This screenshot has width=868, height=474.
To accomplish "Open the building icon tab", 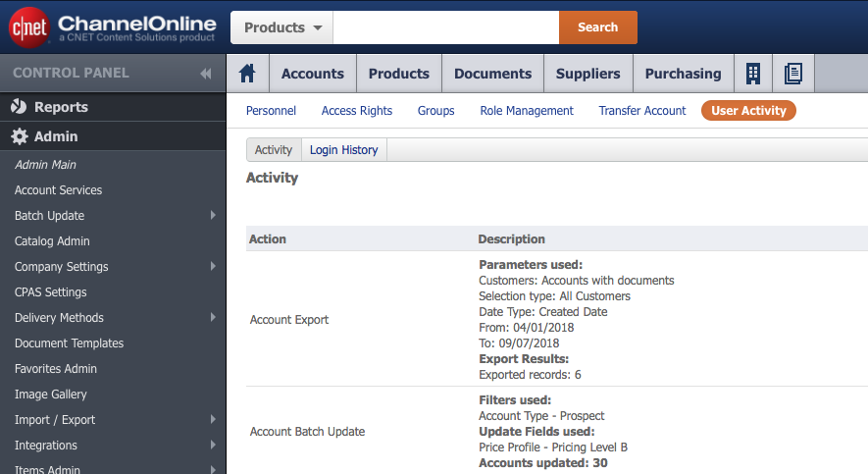I will pyautogui.click(x=753, y=74).
